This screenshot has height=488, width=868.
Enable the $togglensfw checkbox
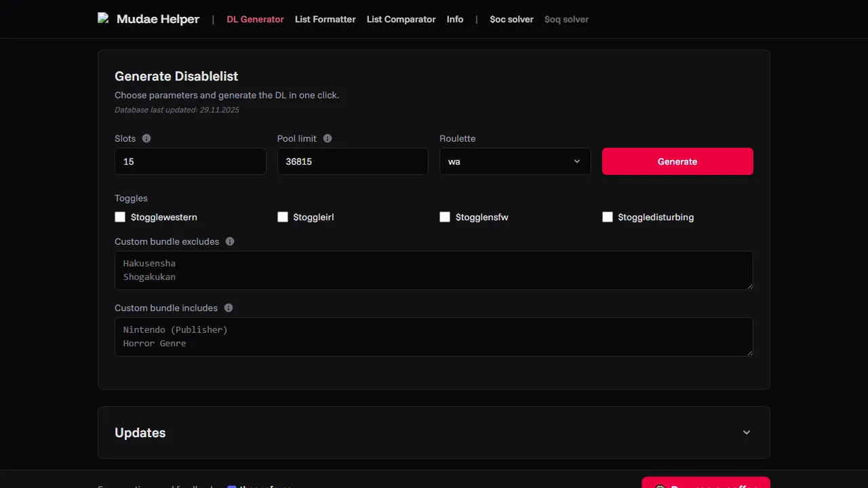click(445, 217)
